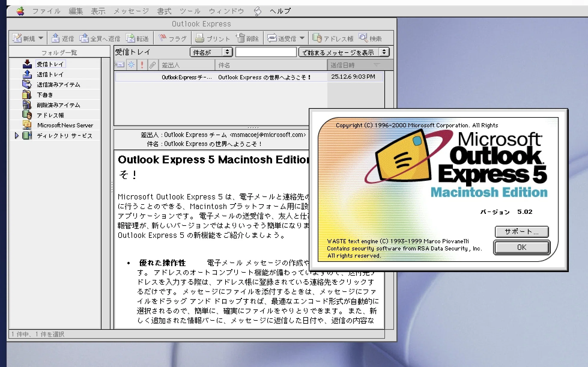
Task: Click the 25.12.6 9:03 PM date cell
Action: point(353,77)
